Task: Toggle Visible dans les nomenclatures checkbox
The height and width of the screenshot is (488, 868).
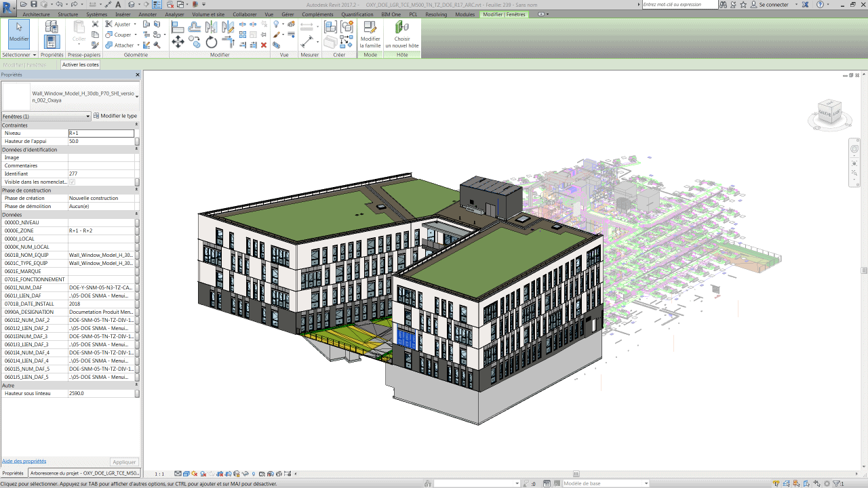Action: pyautogui.click(x=72, y=182)
